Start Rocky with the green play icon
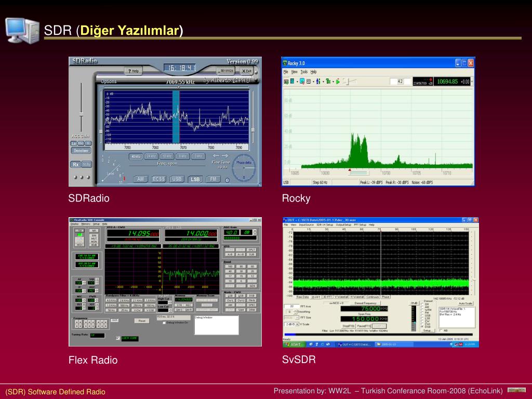 [338, 82]
